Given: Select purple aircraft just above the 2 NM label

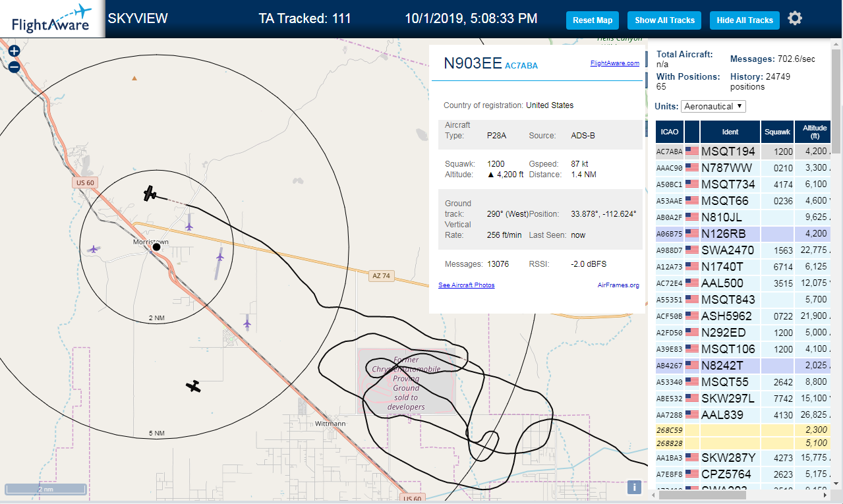Looking at the screenshot, I should coord(247,323).
